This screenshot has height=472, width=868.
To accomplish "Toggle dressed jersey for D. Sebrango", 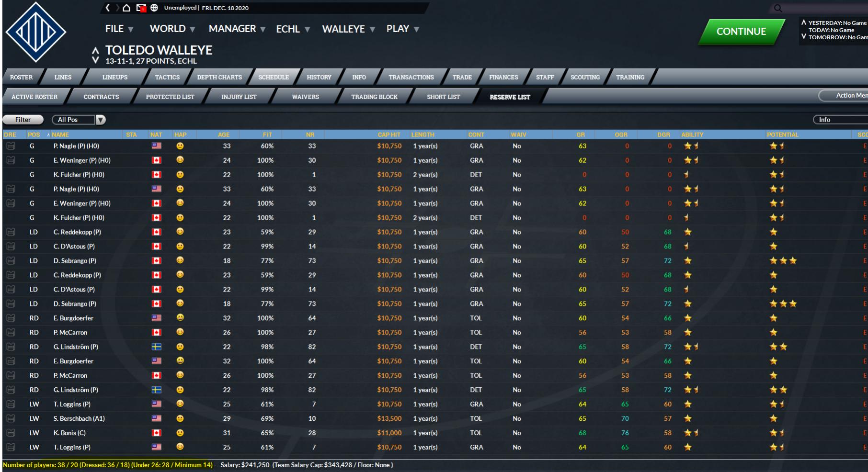I will [x=11, y=261].
